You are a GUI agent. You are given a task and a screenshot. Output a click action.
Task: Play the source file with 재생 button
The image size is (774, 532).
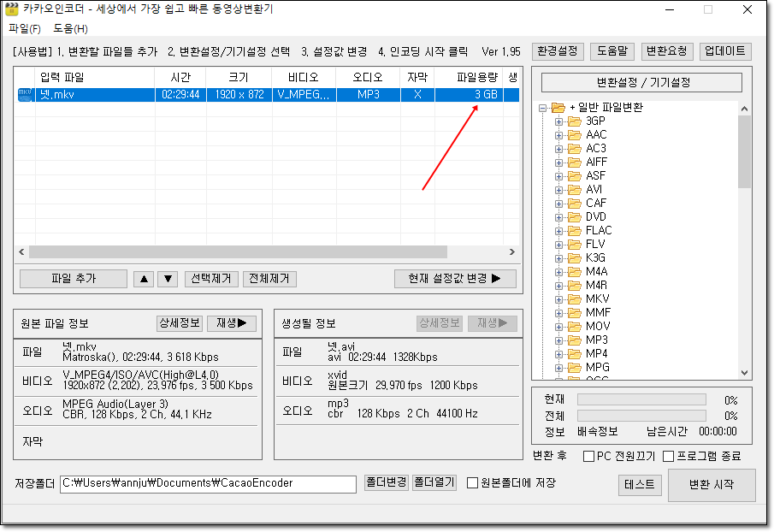[x=232, y=323]
